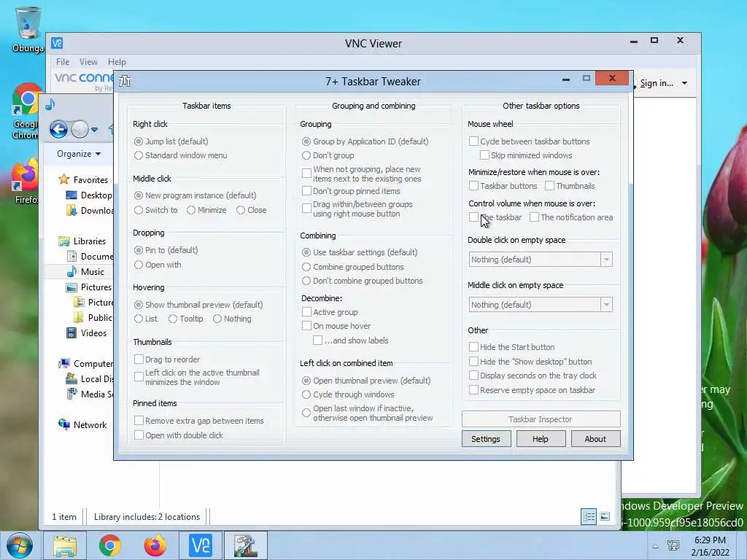The image size is (747, 560).
Task: Open File menu in VNC Viewer
Action: (x=63, y=62)
